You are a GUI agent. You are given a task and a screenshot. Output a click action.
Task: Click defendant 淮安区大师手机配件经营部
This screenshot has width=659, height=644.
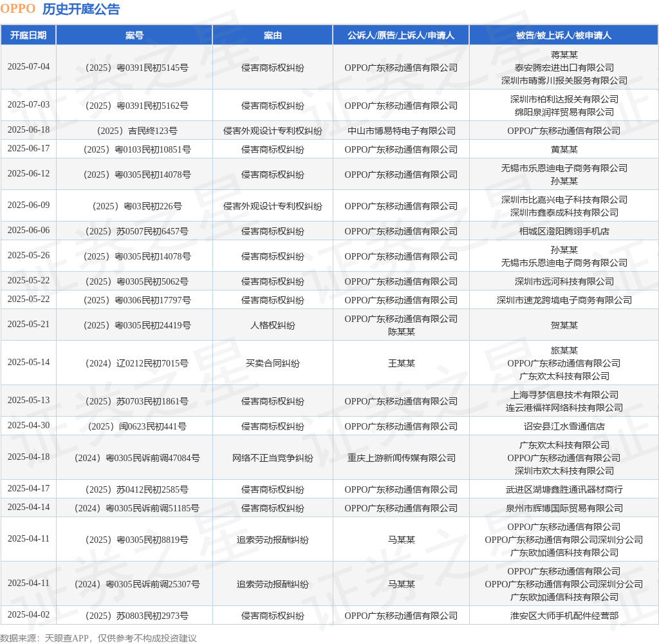564,616
